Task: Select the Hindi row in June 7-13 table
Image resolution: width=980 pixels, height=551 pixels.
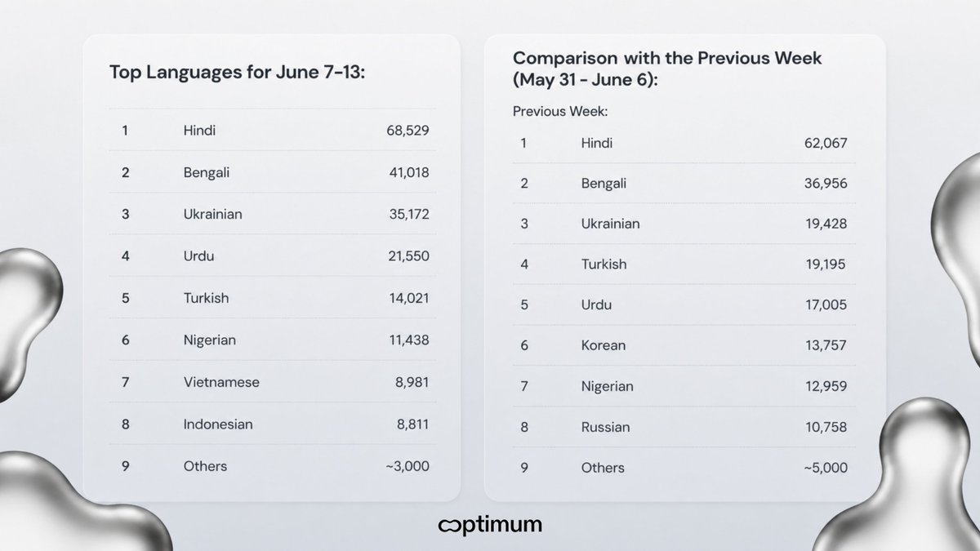Action: pos(272,130)
